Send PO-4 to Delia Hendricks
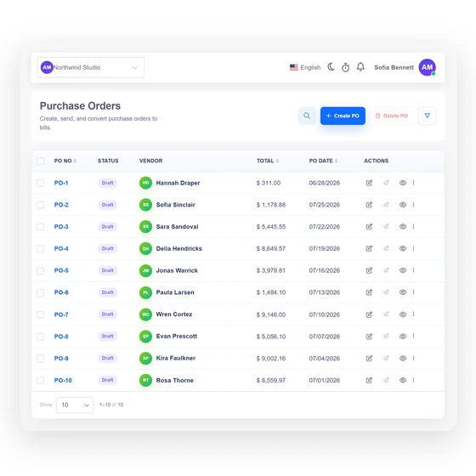The height and width of the screenshot is (476, 476). (386, 248)
